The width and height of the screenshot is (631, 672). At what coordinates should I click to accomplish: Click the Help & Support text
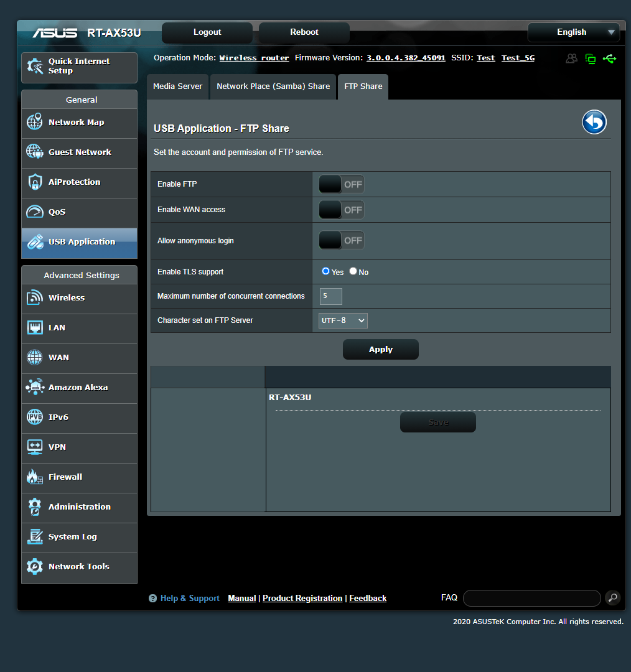(x=190, y=599)
